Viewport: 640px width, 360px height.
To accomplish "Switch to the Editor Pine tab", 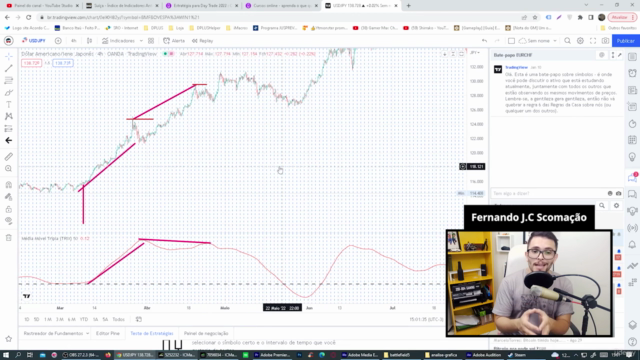I will (x=108, y=333).
